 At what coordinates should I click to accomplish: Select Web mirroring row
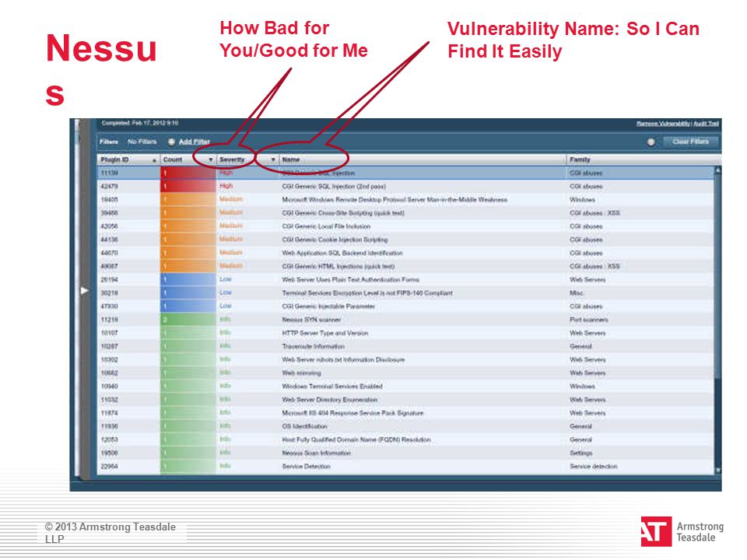[405, 373]
